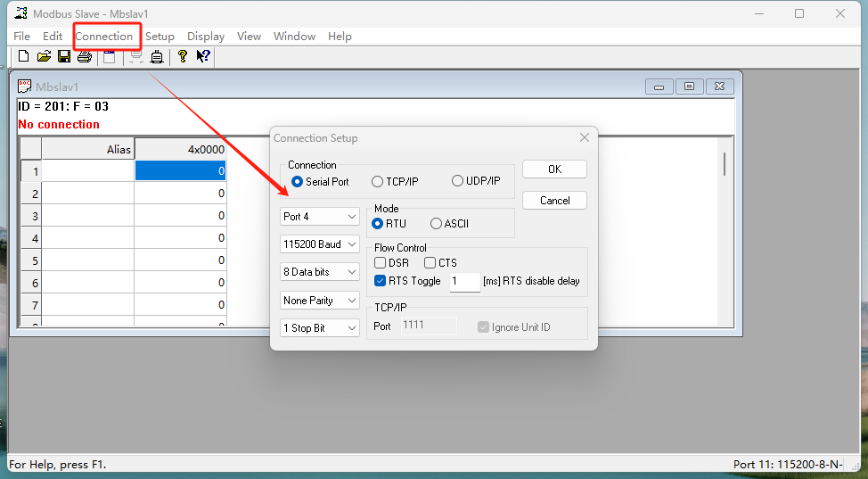Minimize the Mbslav1 child window
Screen dimensions: 868x479
pos(659,87)
